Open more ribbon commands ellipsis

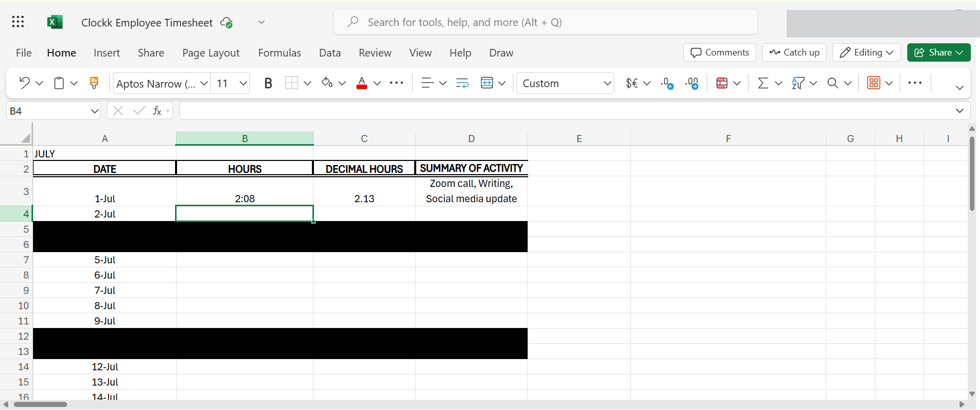tap(915, 83)
